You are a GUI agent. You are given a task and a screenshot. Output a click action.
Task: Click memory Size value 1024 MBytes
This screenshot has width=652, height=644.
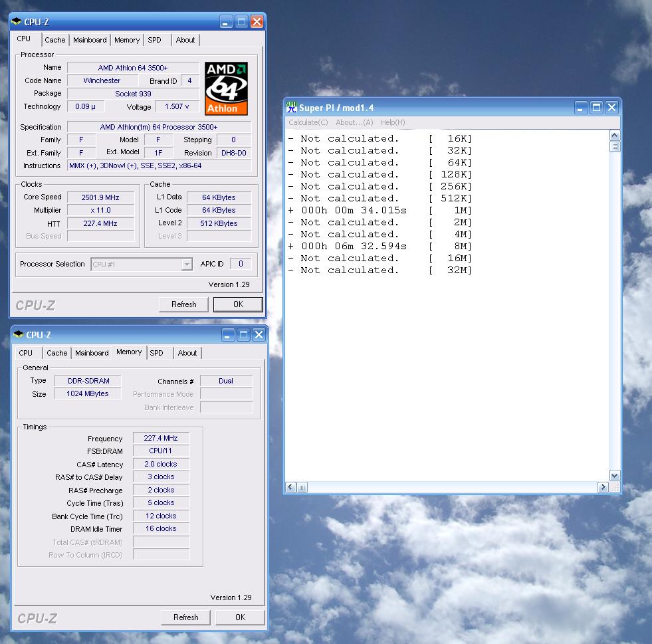point(88,393)
